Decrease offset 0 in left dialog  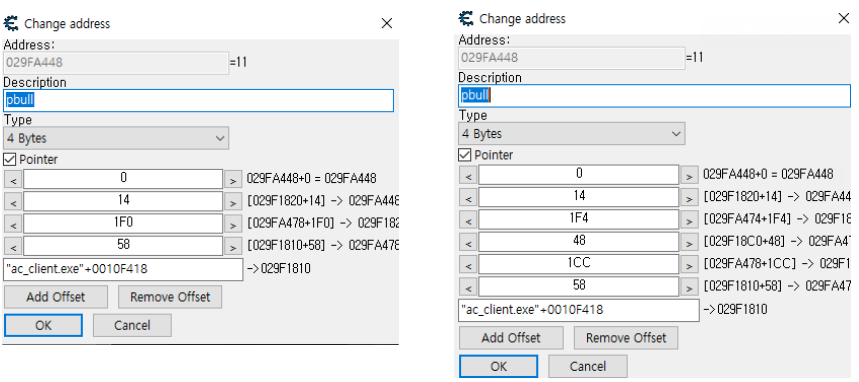13,179
